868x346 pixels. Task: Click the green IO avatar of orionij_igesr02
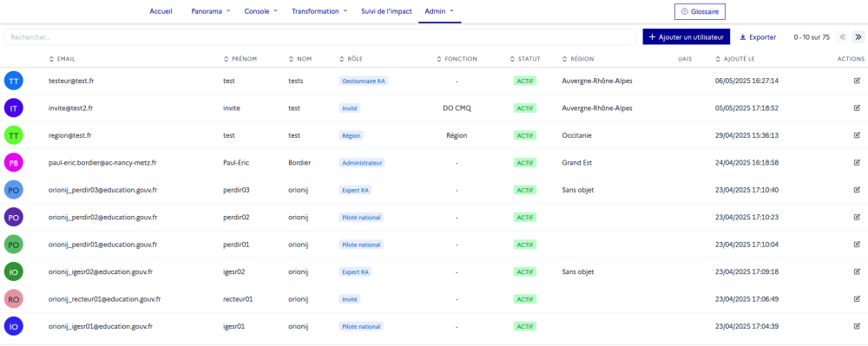point(13,271)
